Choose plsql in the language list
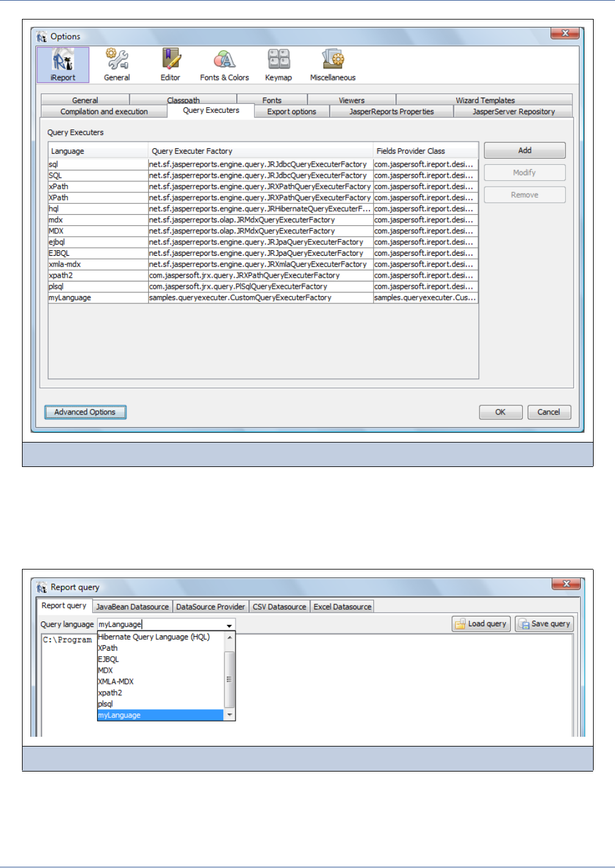The width and height of the screenshot is (615, 868). click(x=160, y=704)
